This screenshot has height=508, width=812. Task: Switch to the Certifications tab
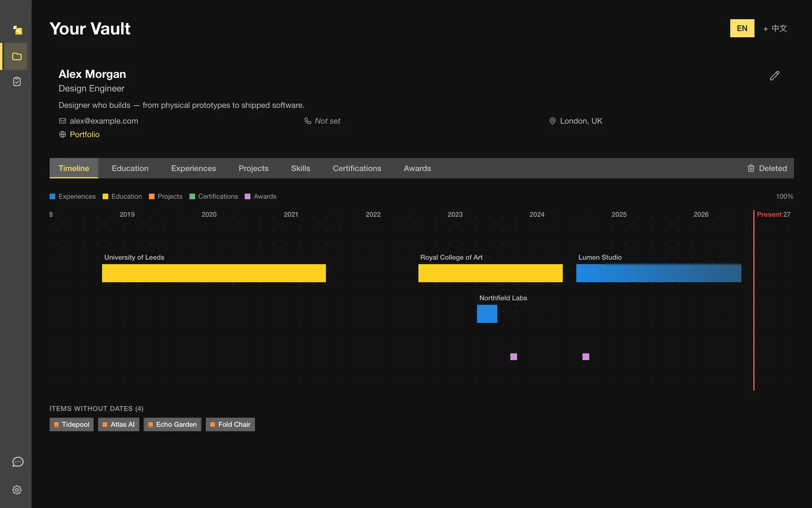pos(357,168)
